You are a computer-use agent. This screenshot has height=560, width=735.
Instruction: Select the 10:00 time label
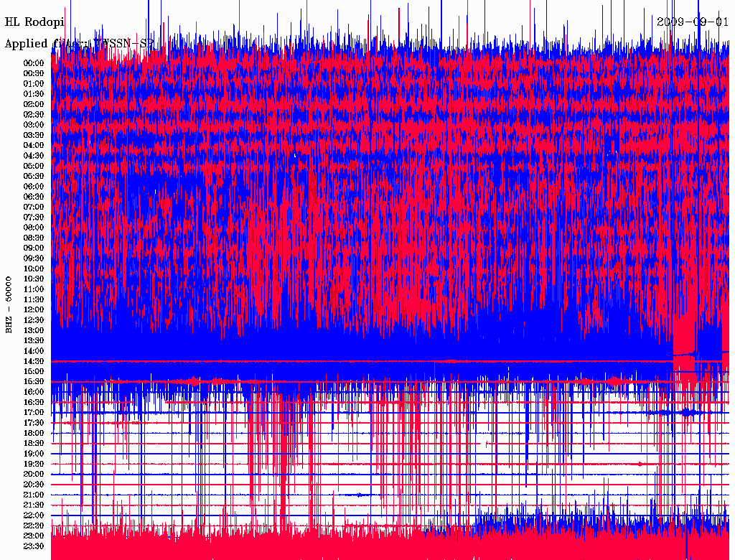click(x=34, y=269)
